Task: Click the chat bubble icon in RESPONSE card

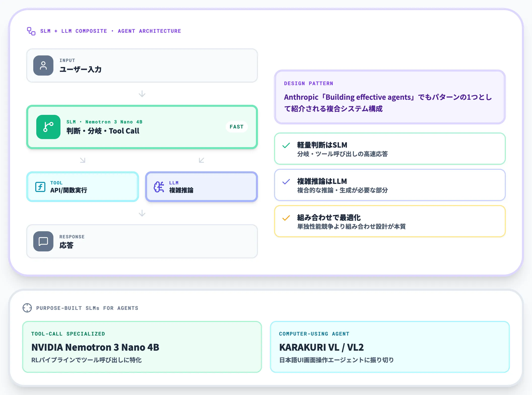Action: [43, 241]
